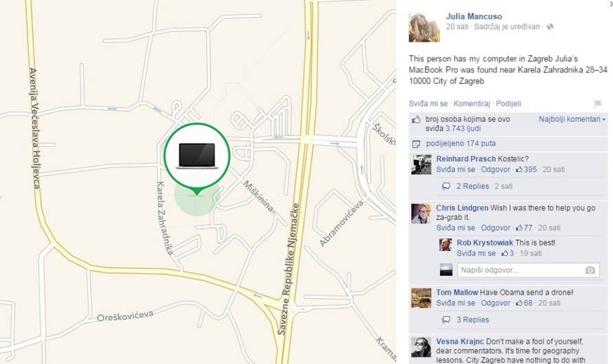
Task: Open Julia Mancuso's profile name link
Action: pyautogui.click(x=474, y=17)
